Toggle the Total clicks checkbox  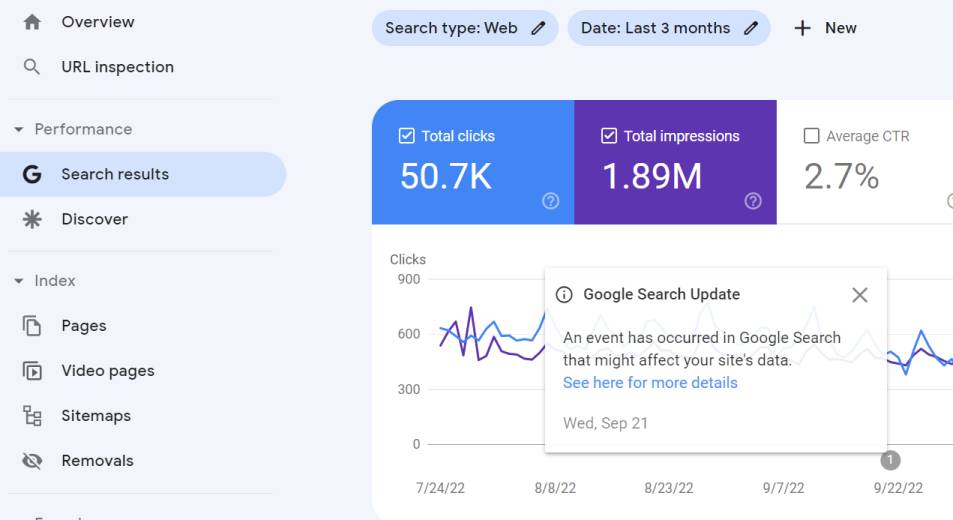[407, 135]
